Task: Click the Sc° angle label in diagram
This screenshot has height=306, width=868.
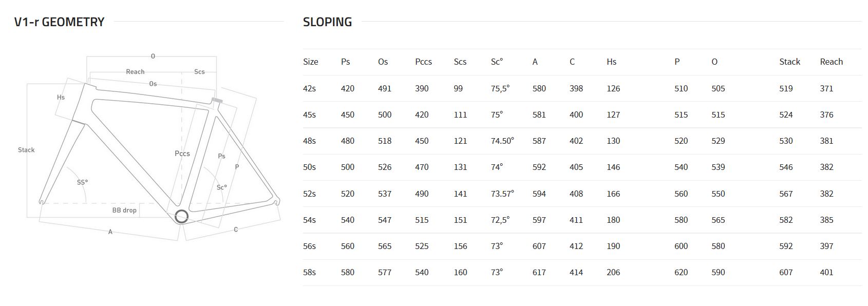Action: pos(221,187)
